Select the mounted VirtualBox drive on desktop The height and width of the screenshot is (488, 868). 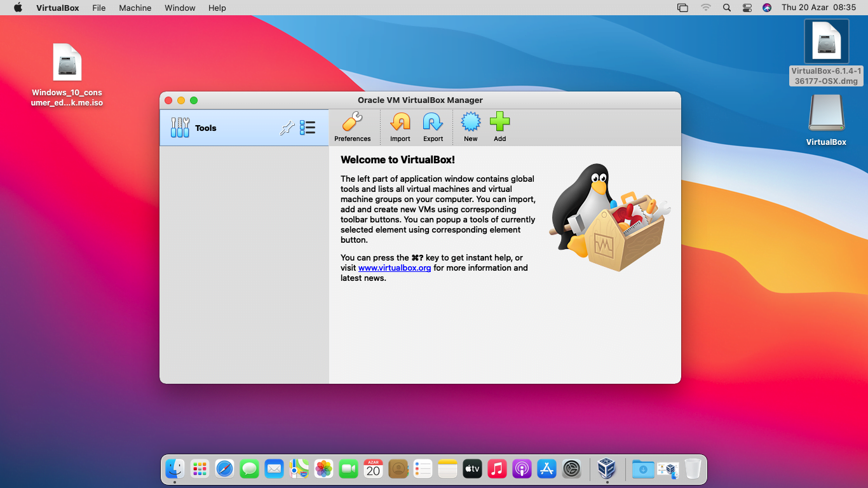click(826, 120)
